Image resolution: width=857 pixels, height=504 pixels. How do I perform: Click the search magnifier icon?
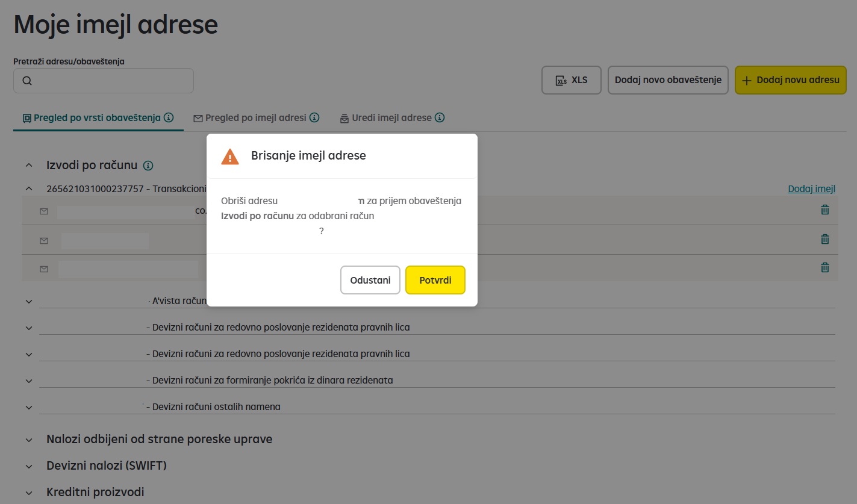coord(26,81)
